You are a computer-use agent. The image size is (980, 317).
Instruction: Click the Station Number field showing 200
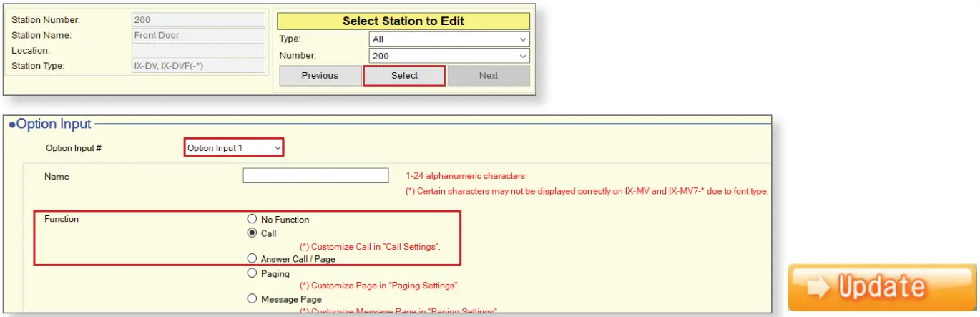tap(199, 21)
